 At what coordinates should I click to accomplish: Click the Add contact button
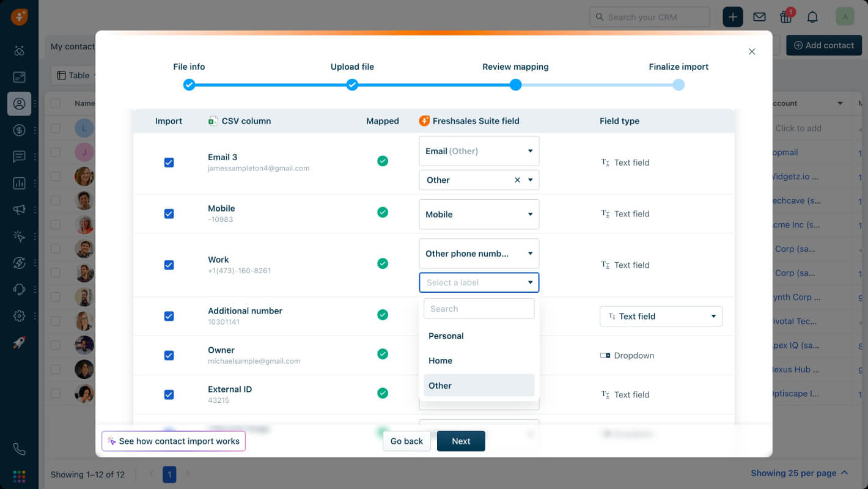[x=823, y=45]
